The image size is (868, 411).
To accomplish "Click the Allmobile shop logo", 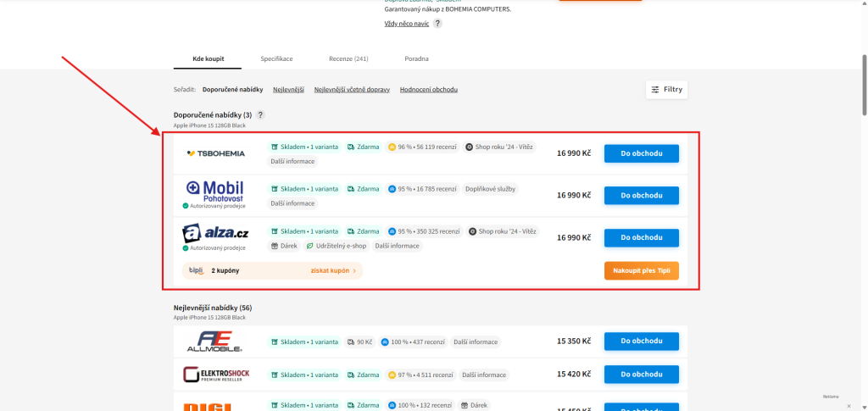I will pyautogui.click(x=215, y=342).
